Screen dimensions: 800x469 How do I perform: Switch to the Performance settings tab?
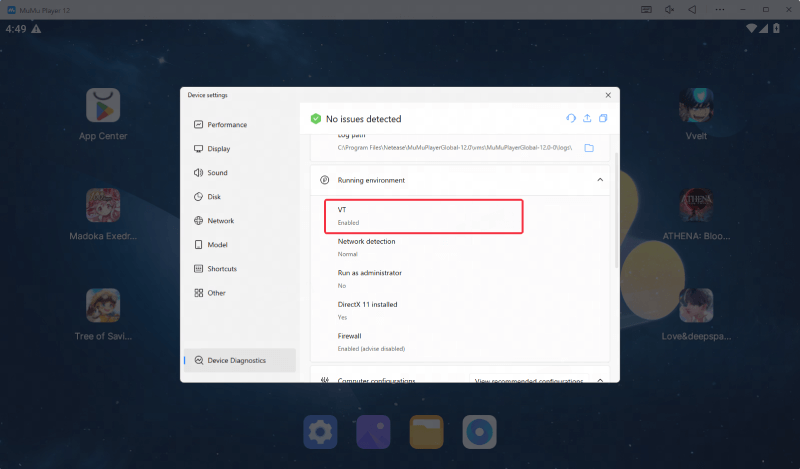coord(226,125)
